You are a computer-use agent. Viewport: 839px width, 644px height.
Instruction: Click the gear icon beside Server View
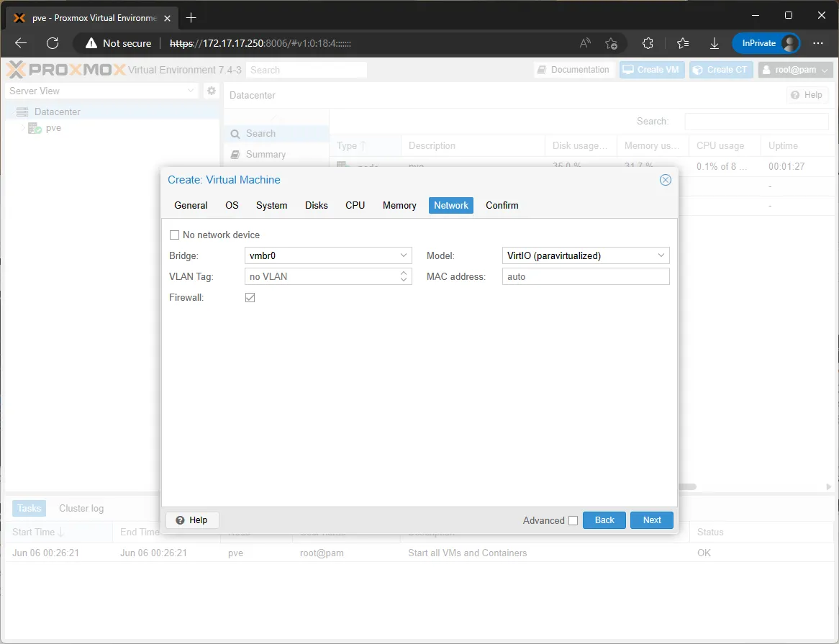(212, 91)
